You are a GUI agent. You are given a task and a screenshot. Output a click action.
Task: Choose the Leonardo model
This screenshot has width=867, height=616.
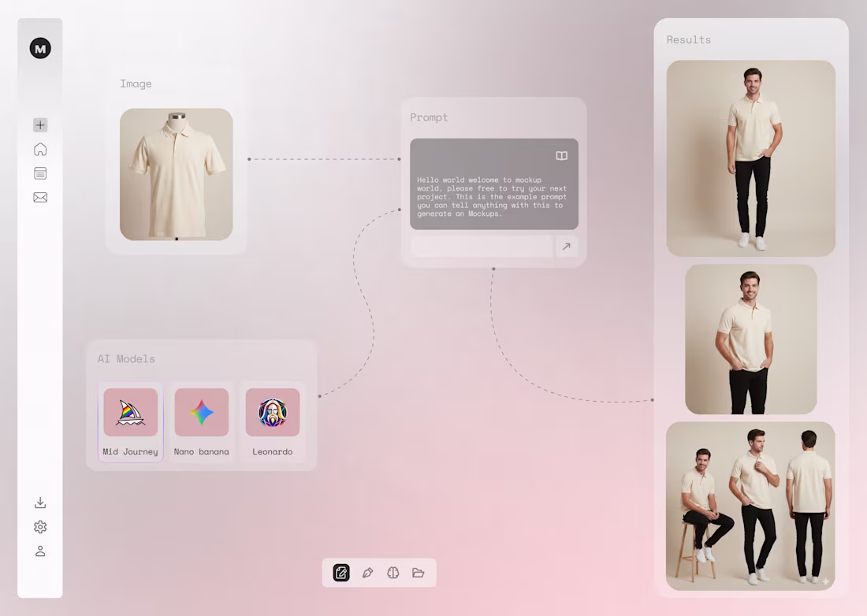(x=272, y=412)
